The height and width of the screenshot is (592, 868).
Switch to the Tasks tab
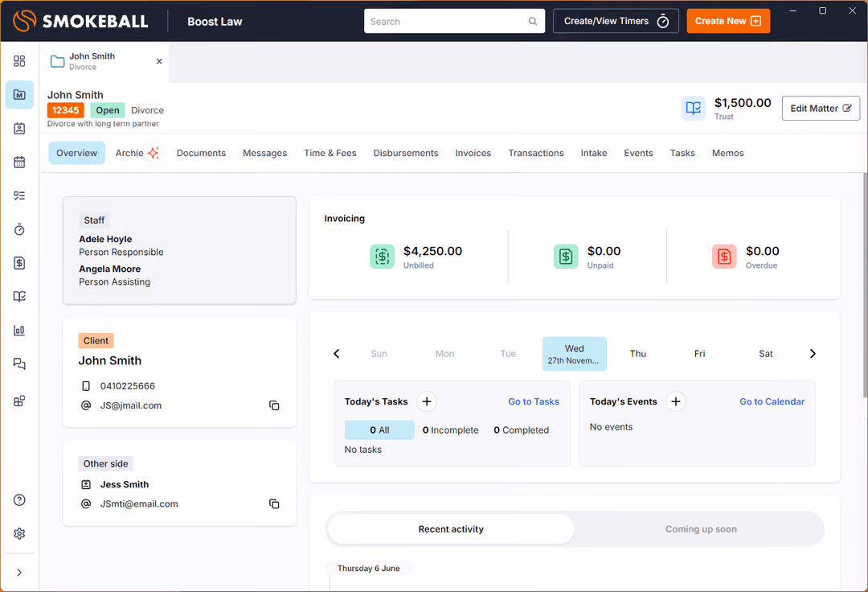click(x=682, y=153)
